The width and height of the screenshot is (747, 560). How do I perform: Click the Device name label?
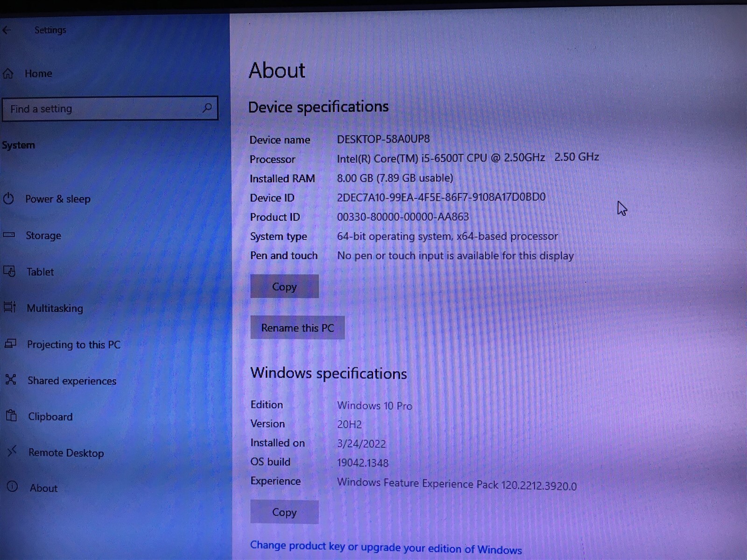280,140
